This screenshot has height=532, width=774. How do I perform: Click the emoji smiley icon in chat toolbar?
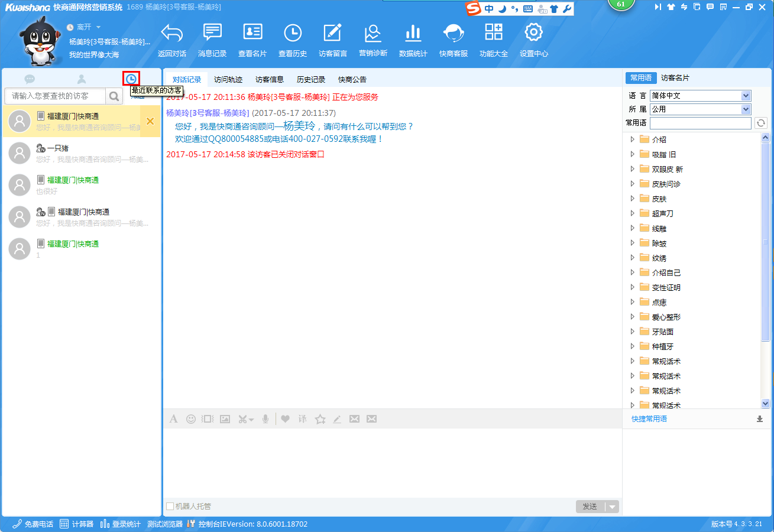coord(191,419)
